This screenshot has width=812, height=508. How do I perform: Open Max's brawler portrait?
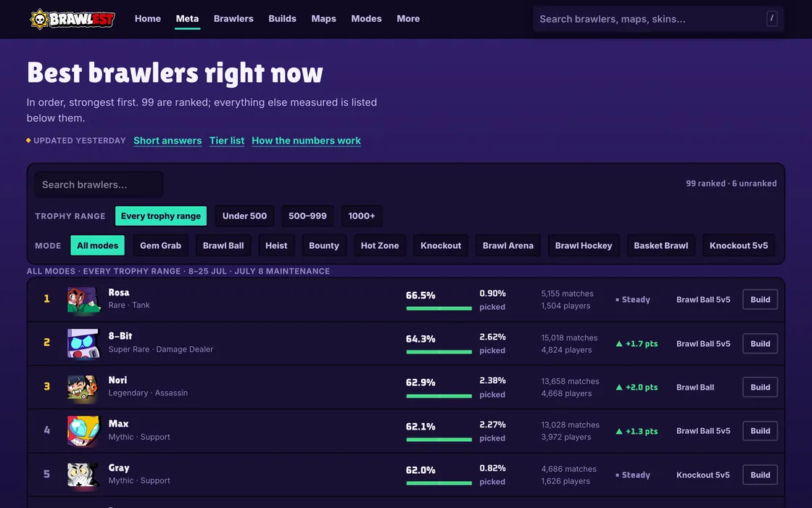(x=83, y=431)
